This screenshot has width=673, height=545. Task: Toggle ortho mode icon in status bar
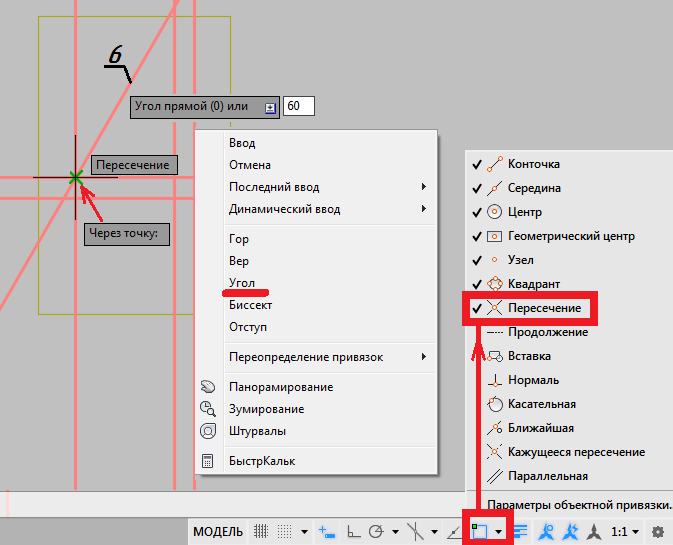[x=351, y=531]
